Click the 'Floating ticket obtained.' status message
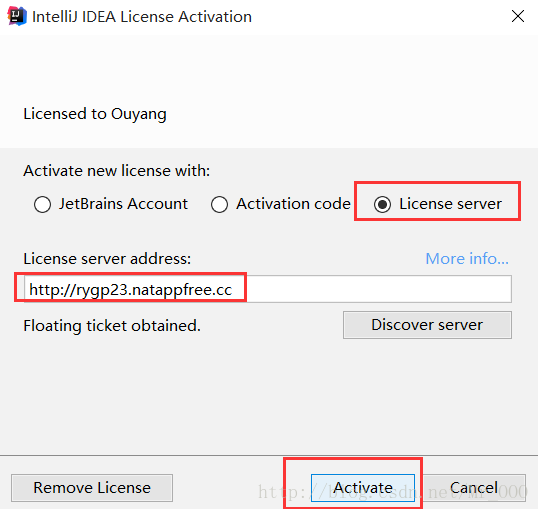Viewport: 538px width, 509px height. [x=112, y=325]
